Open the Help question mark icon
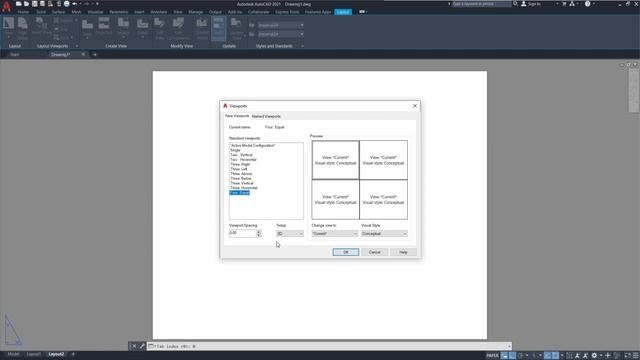This screenshot has width=640, height=360. coord(587,4)
